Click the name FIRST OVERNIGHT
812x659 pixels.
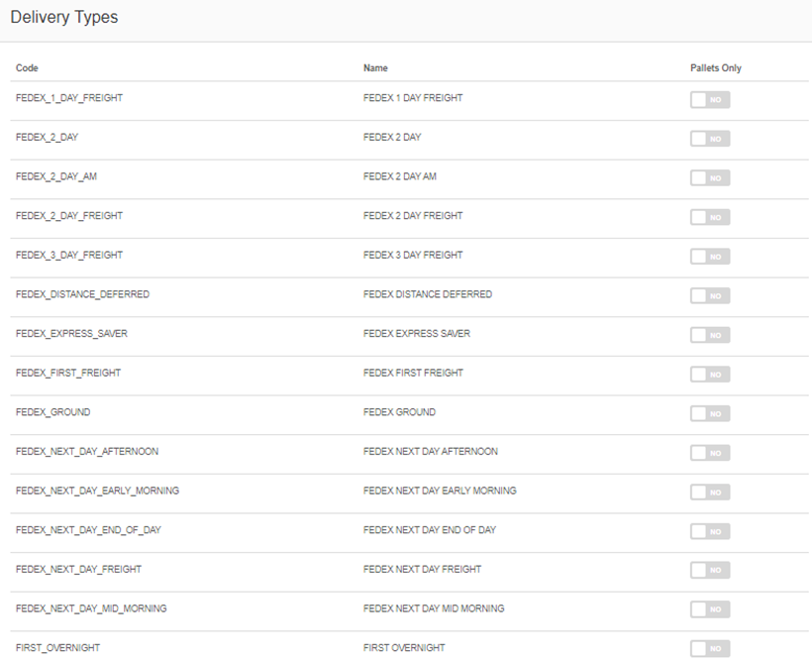tap(404, 648)
